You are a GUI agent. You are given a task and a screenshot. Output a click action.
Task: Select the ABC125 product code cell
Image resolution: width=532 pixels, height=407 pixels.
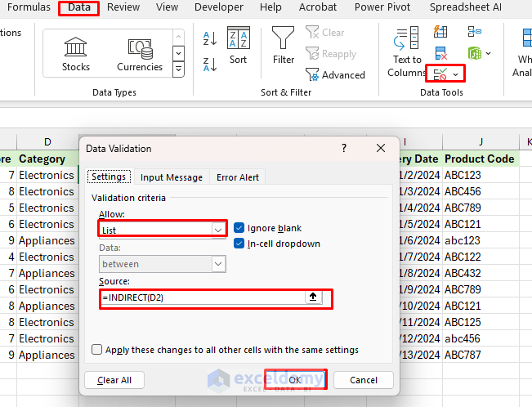coord(481,322)
